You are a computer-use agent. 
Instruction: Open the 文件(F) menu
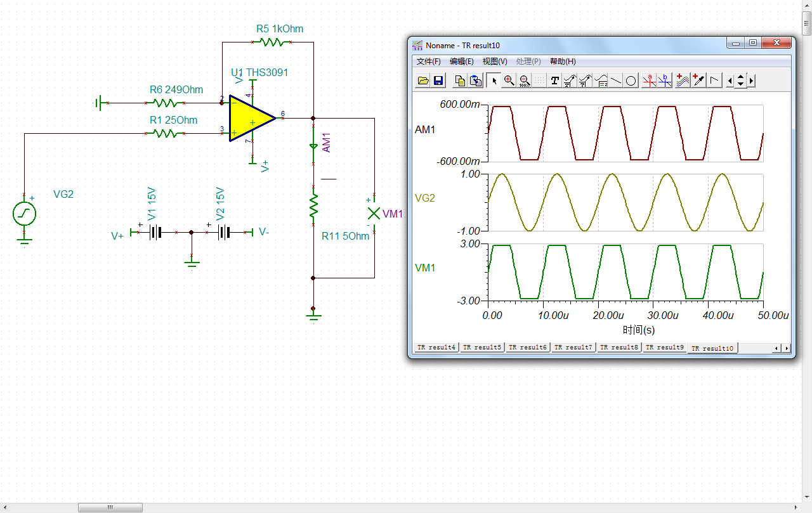428,62
